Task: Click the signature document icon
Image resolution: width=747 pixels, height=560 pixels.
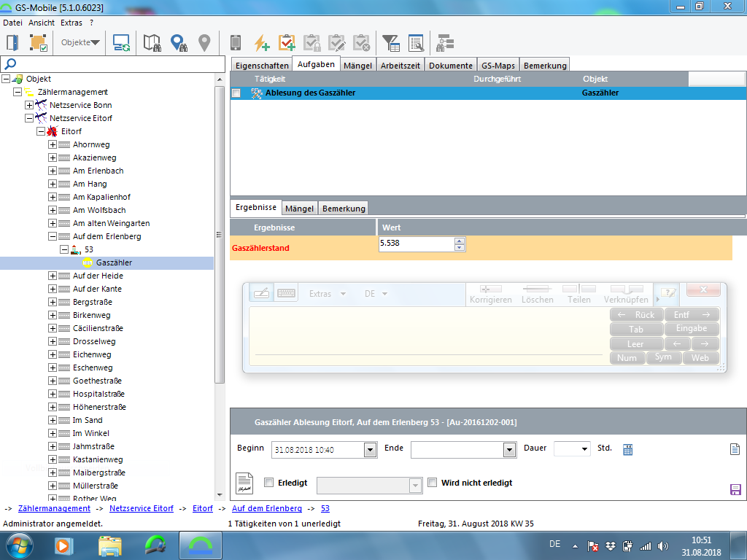Action: (244, 483)
